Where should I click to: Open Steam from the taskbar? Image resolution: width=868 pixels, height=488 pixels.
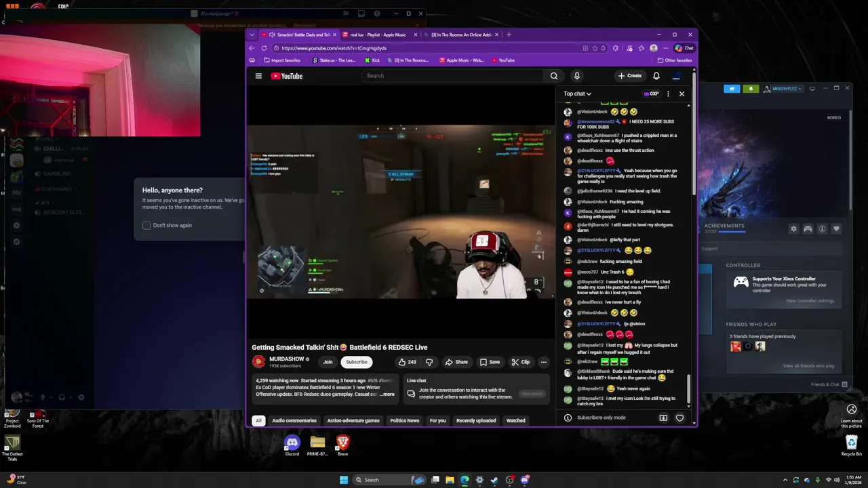494,480
